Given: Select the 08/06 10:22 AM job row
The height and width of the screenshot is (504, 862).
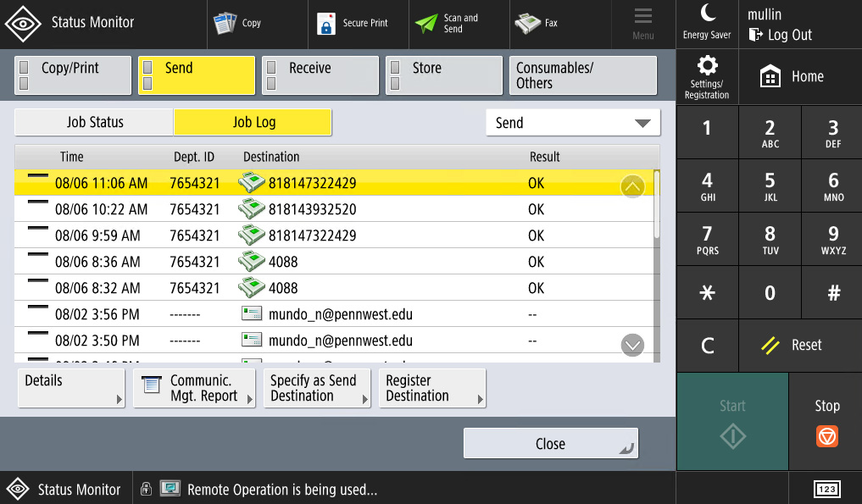Looking at the screenshot, I should (334, 209).
